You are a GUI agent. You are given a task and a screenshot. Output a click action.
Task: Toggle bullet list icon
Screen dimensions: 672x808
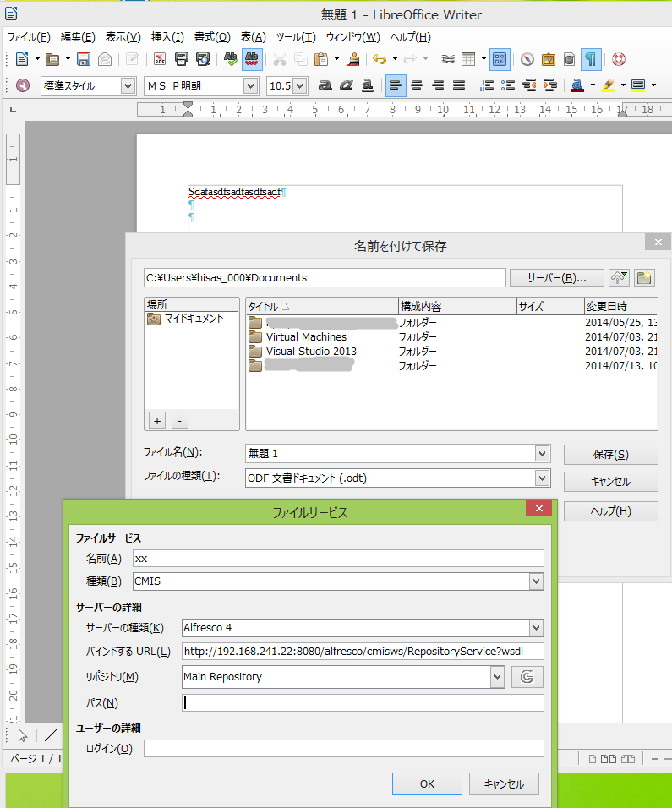click(508, 85)
